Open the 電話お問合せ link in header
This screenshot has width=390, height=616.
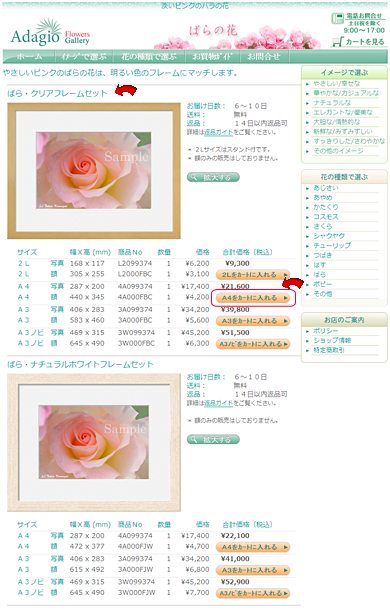coord(364,16)
